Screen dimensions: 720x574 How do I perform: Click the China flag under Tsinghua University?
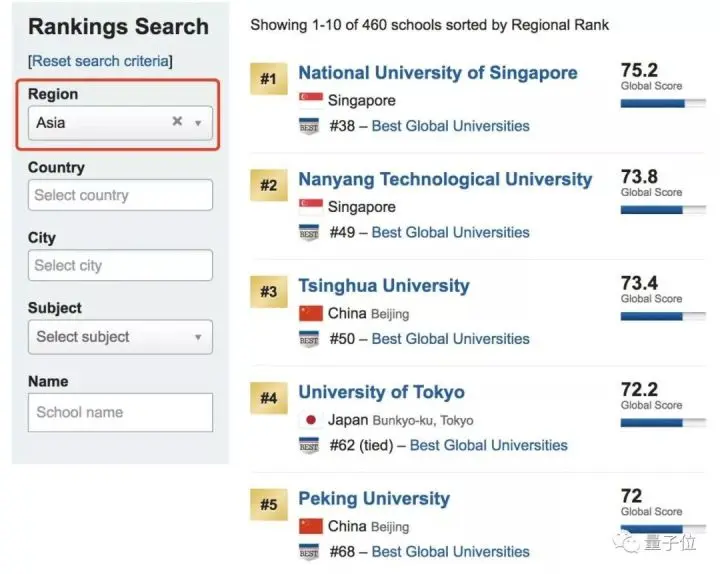(310, 313)
